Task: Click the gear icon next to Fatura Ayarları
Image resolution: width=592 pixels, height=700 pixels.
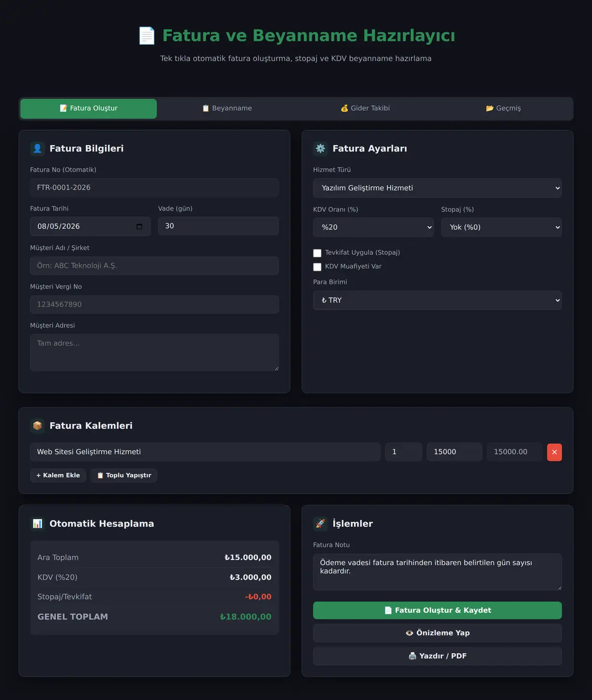Action: [x=321, y=148]
